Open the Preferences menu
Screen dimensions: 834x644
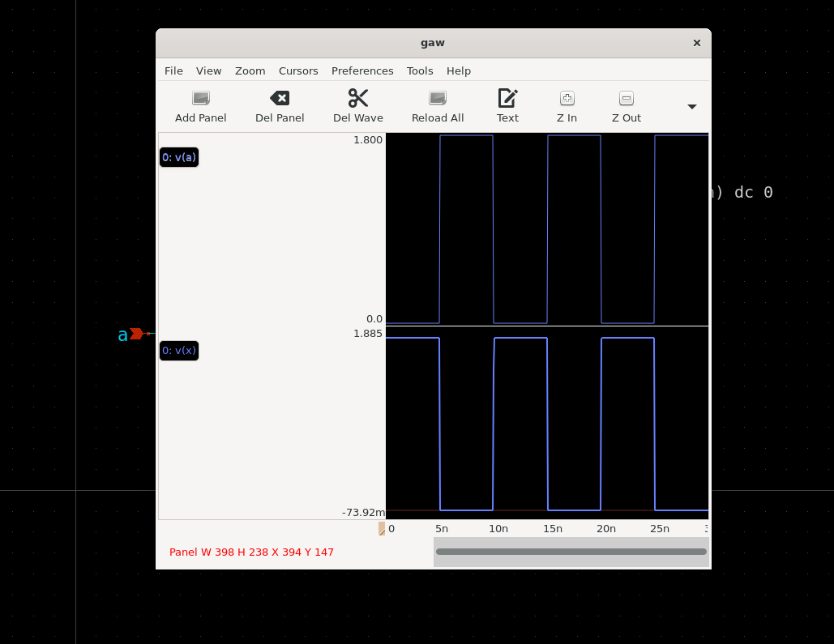pos(362,71)
